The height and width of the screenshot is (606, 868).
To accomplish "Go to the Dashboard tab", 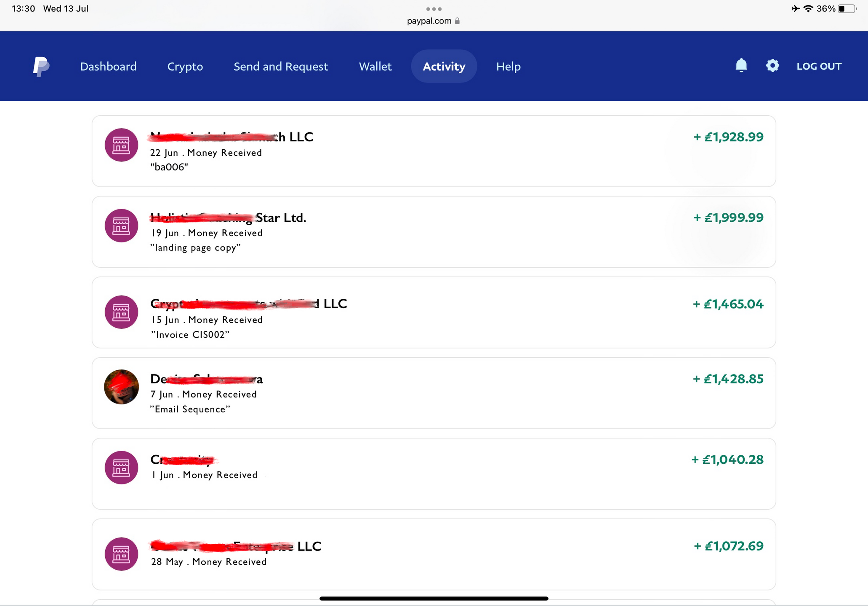I will coord(108,66).
